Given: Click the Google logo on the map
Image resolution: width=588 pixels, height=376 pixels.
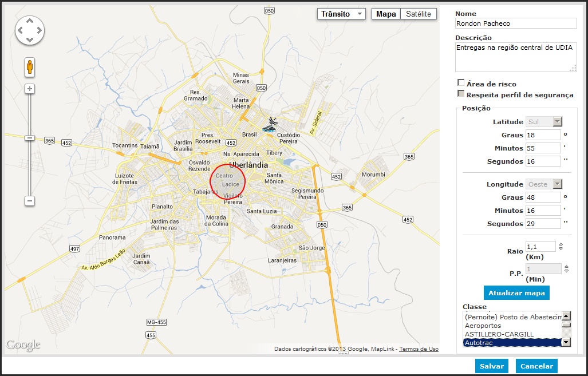Looking at the screenshot, I should [x=23, y=345].
